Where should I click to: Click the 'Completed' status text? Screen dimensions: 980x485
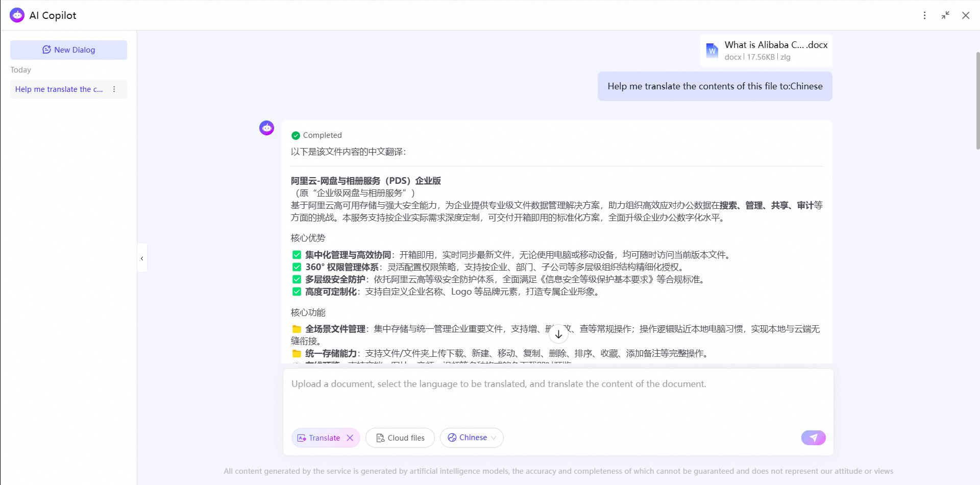[323, 135]
